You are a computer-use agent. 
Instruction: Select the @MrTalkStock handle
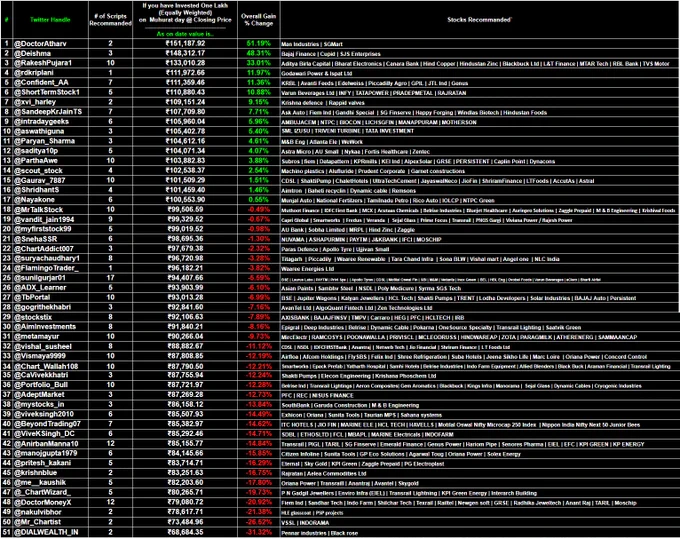(x=39, y=209)
